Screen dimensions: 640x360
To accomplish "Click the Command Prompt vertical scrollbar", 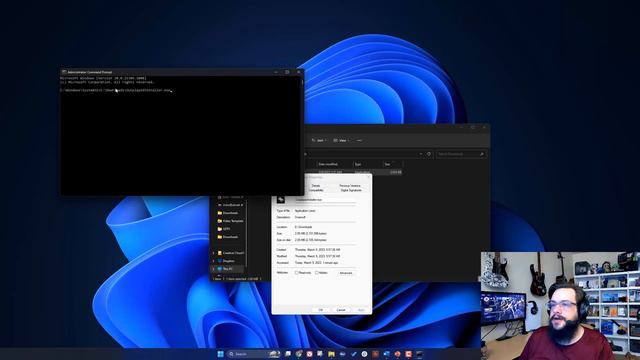I will tap(302, 135).
